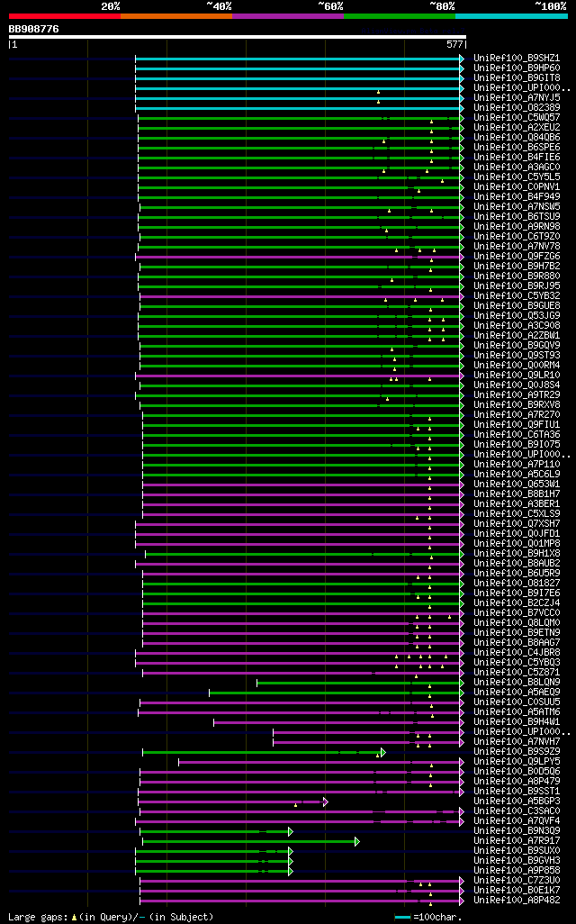This screenshot has height=924, width=576.
Task: Select subject label UniRef100_B6SPE6
Action: click(517, 148)
